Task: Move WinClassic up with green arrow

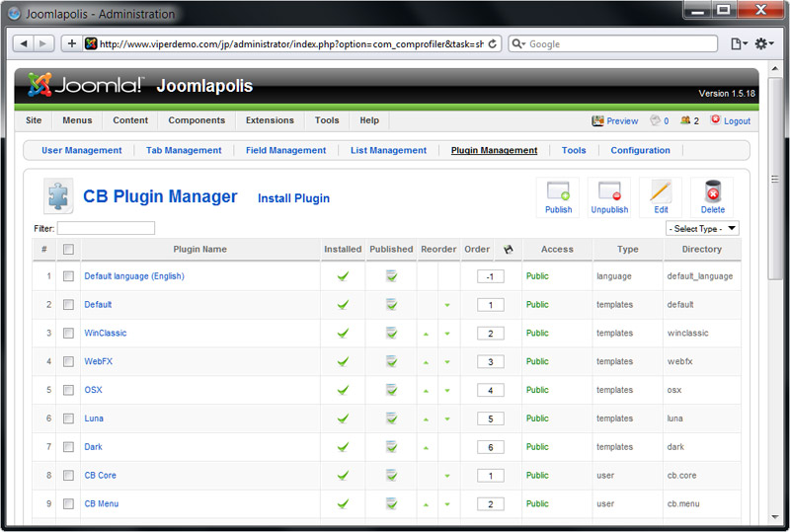Action: [427, 334]
